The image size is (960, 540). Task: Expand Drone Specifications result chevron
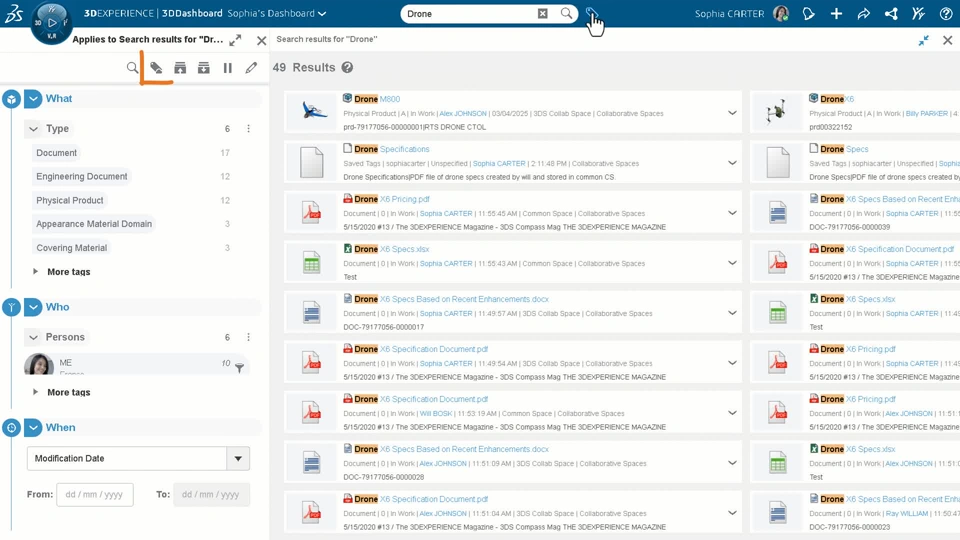point(732,163)
